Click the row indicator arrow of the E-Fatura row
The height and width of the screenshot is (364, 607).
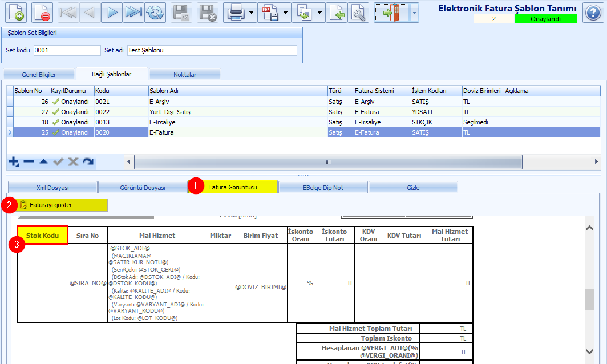[10, 132]
